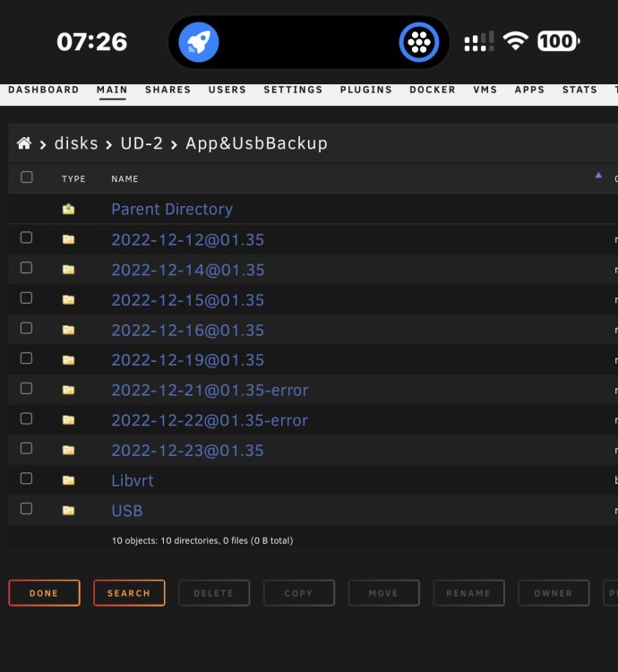Tap the rocket app icon in Dynamic Island
Image resolution: width=618 pixels, height=672 pixels.
[198, 42]
